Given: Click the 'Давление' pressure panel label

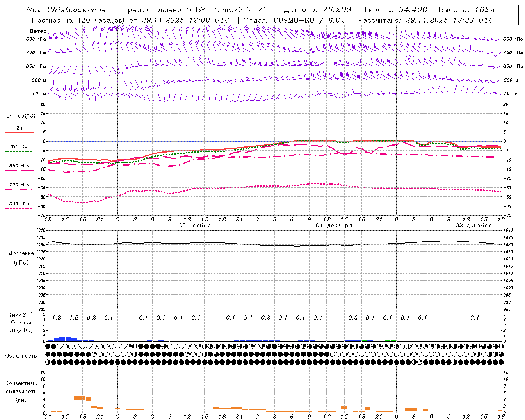Looking at the screenshot, I should click(21, 253).
